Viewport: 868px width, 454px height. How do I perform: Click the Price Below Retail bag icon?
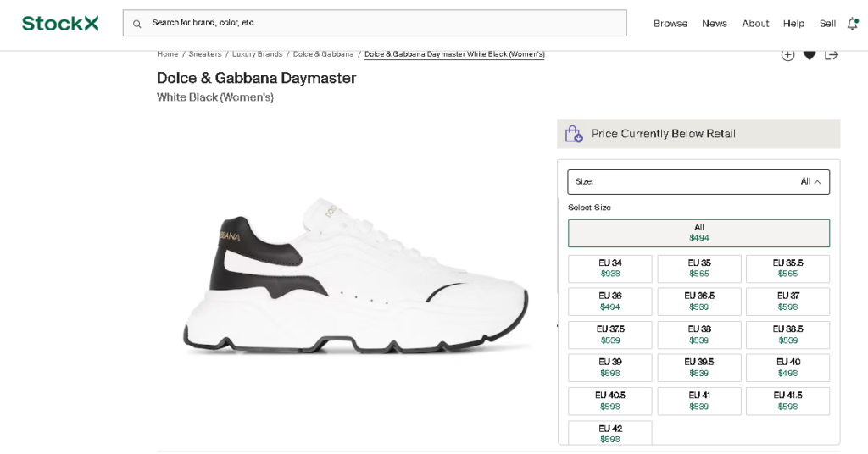pyautogui.click(x=574, y=134)
